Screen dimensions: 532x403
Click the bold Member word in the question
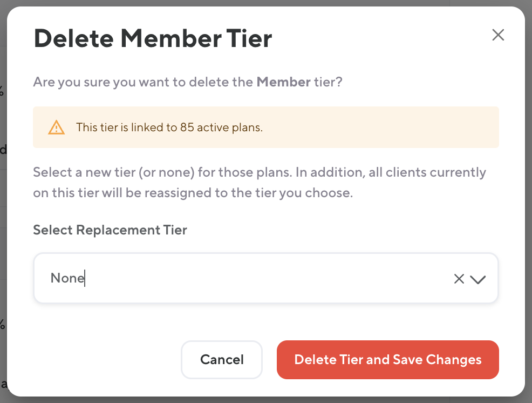tap(283, 83)
